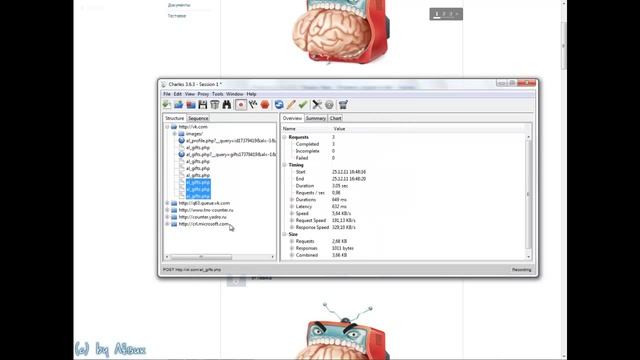Select the http://crl.microsoft.com entry
The image size is (640, 360).
pyautogui.click(x=204, y=224)
